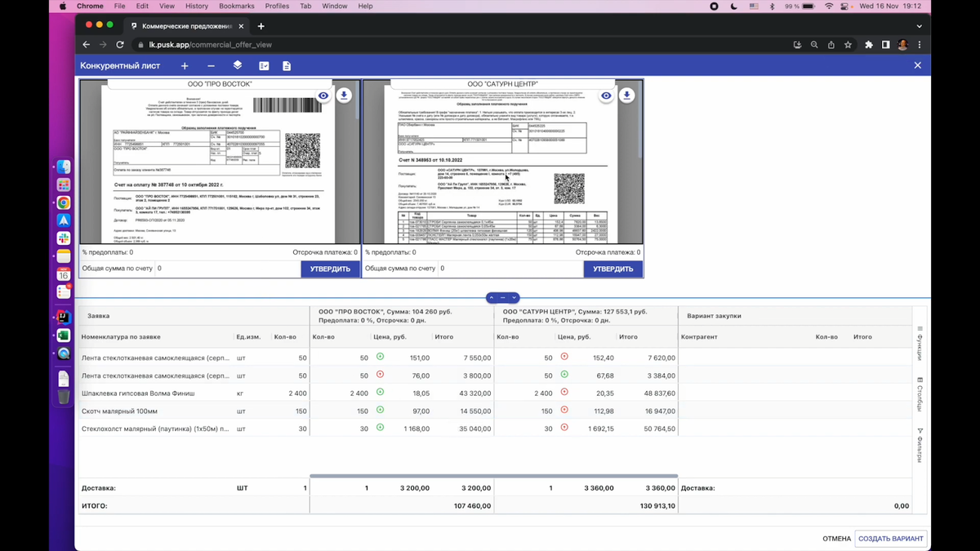980x551 pixels.
Task: Toggle preview eye for ООО "САТУРН ЦЕНТР"
Action: tap(606, 96)
